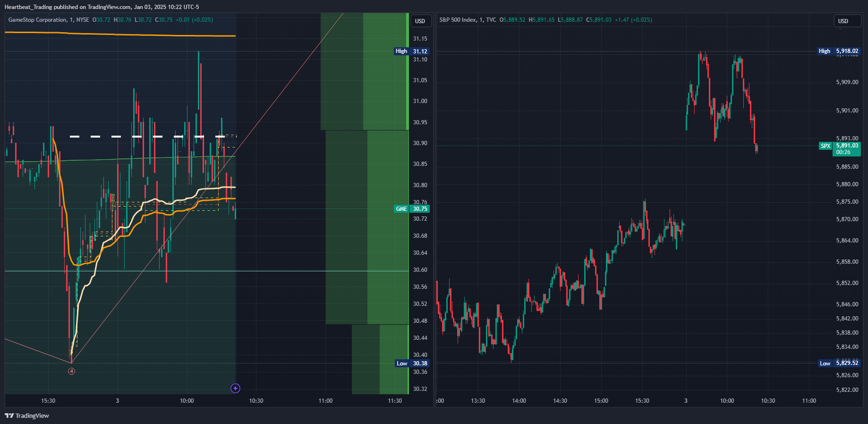Click the 5,909.00 price axis label

(847, 82)
